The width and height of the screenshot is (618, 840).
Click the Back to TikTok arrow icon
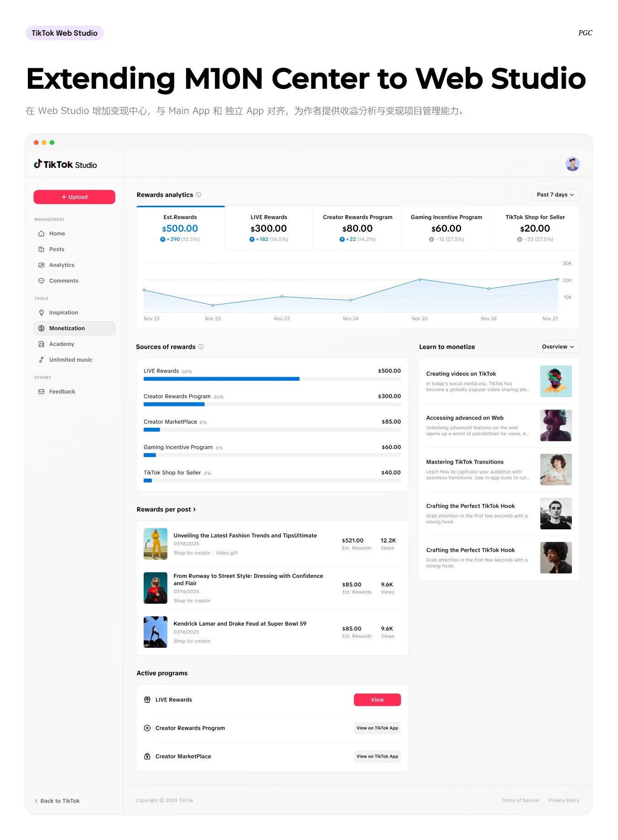point(36,801)
